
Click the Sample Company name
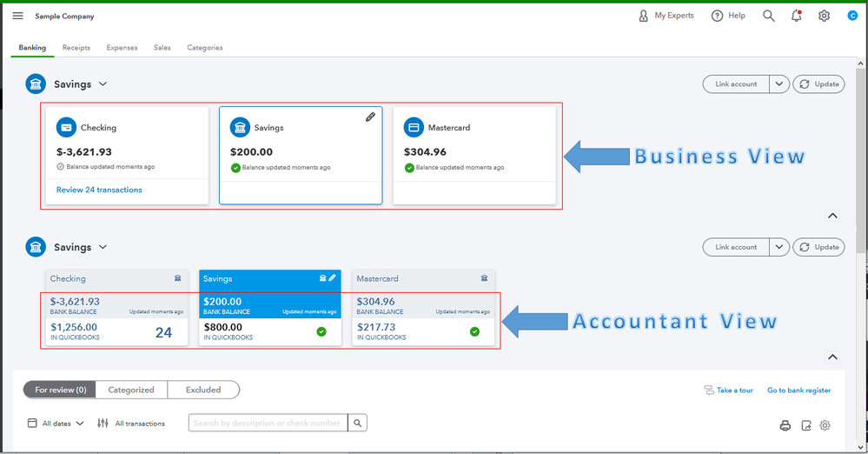65,16
